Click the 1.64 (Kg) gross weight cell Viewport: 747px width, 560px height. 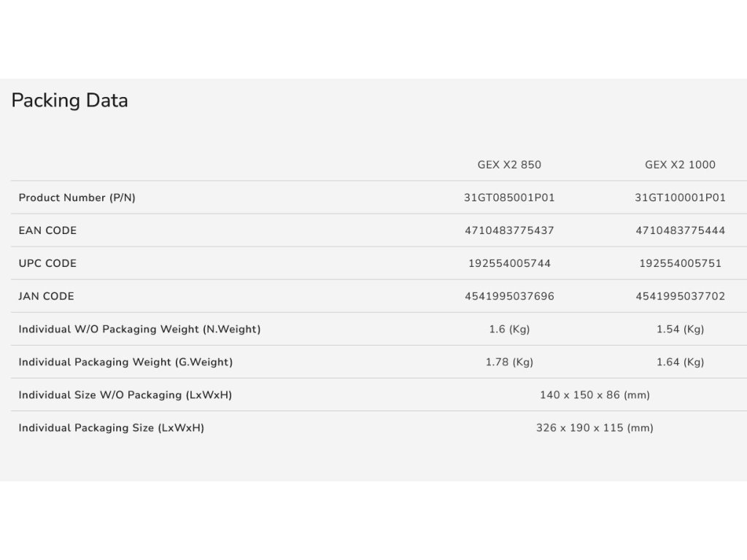(680, 362)
